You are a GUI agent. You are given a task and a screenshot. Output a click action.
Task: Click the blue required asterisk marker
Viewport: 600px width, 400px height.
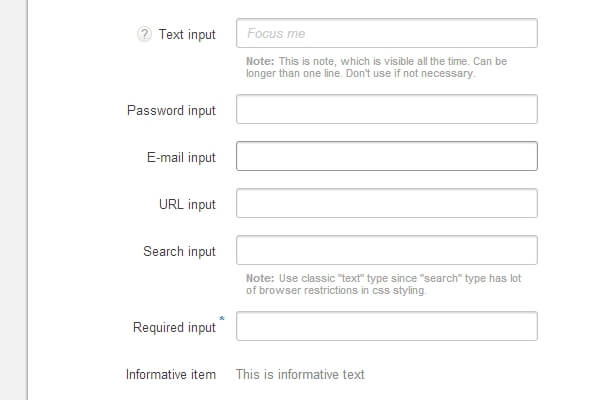pyautogui.click(x=222, y=319)
